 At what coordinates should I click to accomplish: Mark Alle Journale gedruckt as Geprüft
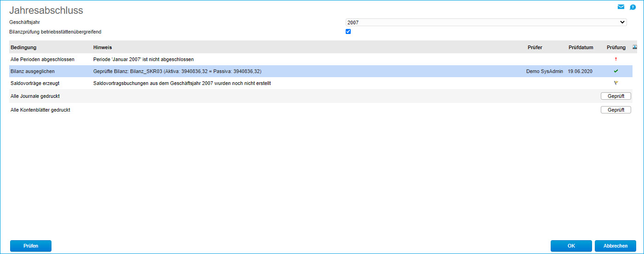coord(616,96)
